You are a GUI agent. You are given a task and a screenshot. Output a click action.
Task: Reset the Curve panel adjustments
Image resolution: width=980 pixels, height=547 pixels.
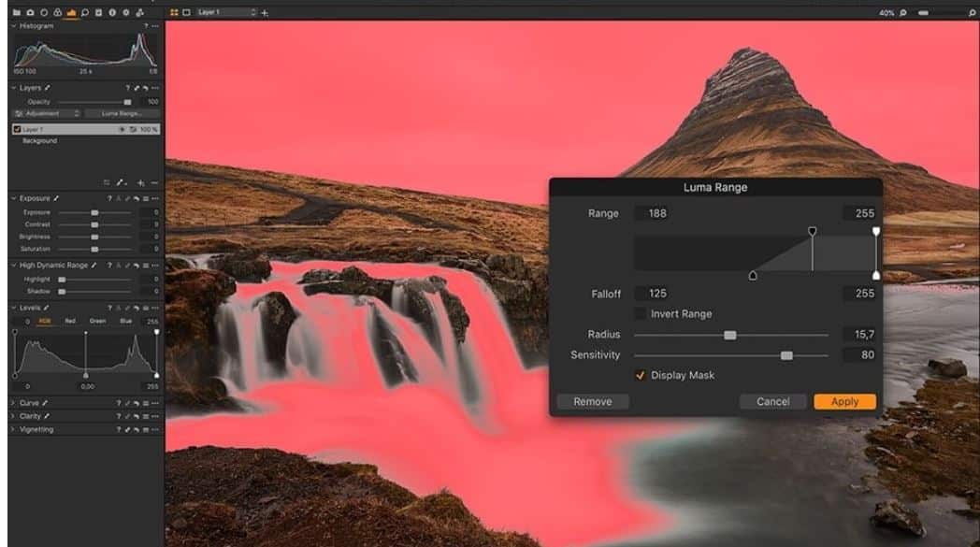click(x=137, y=404)
